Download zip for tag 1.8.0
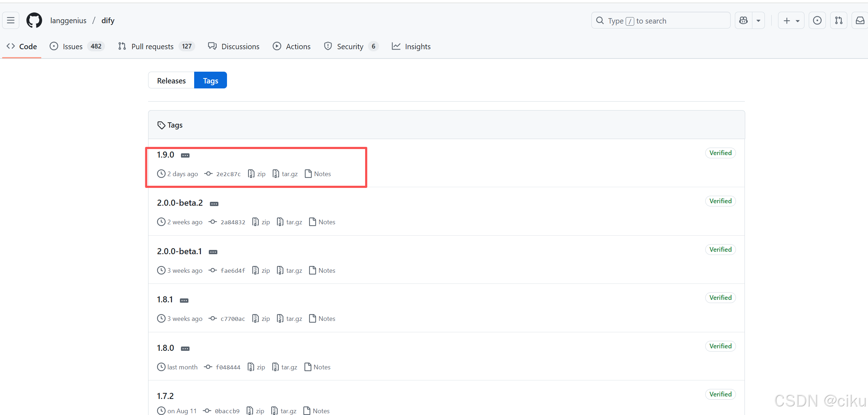The width and height of the screenshot is (868, 415). [x=257, y=367]
